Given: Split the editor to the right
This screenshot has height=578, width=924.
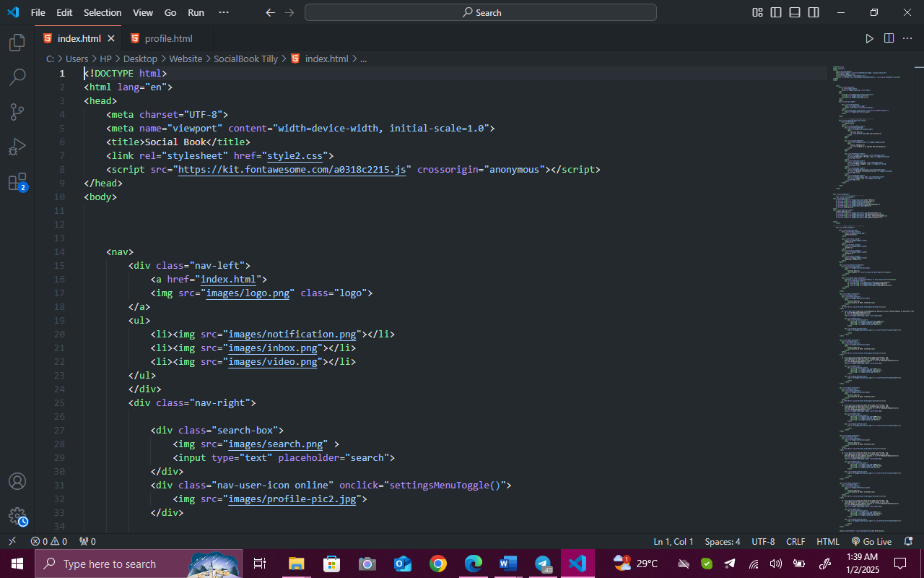Looking at the screenshot, I should (889, 38).
